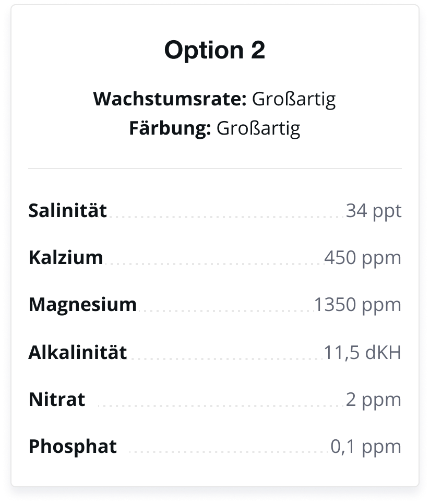Select the 11,5 dKH alkalinity value
The height and width of the screenshot is (504, 430).
point(363,352)
